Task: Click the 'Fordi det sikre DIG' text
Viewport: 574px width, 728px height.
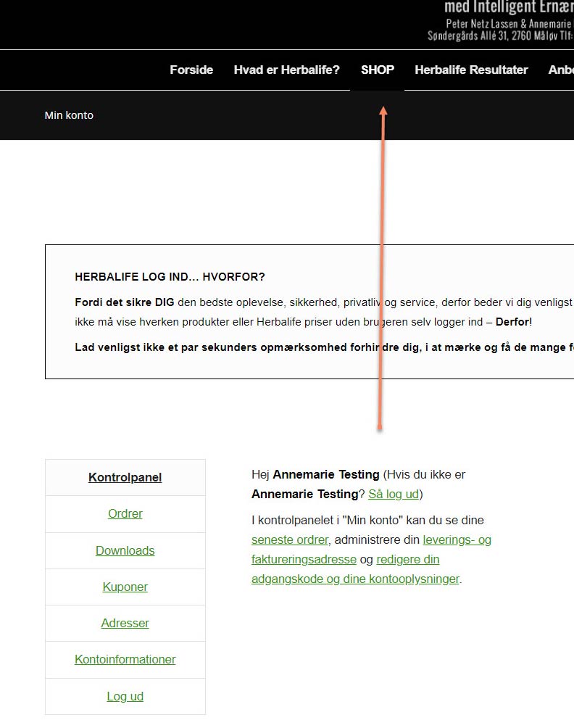Action: coord(125,302)
